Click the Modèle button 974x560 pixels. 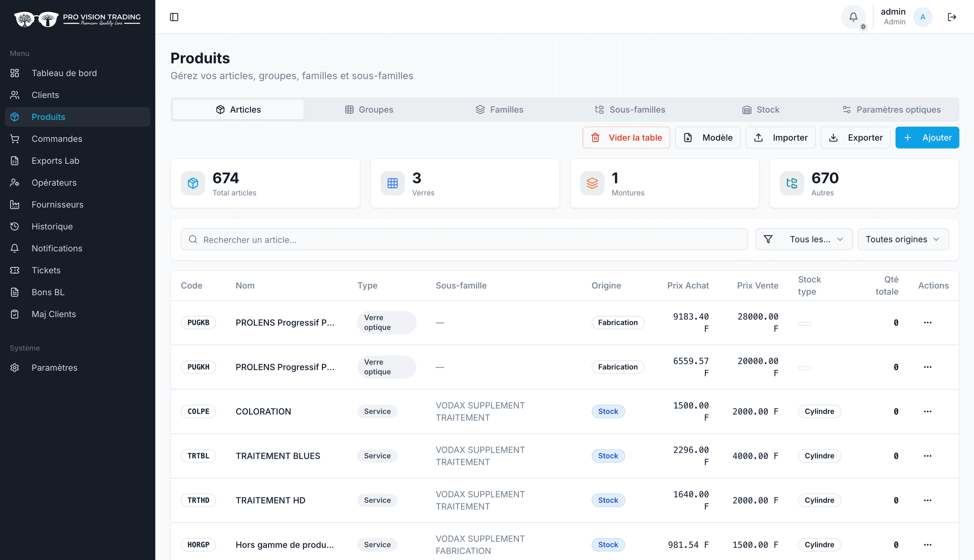(708, 138)
